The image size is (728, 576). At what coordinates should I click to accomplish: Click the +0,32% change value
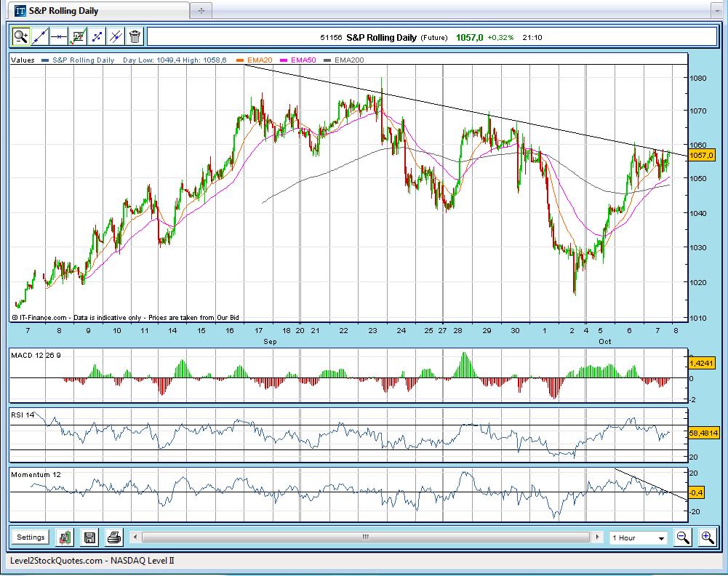coord(500,38)
